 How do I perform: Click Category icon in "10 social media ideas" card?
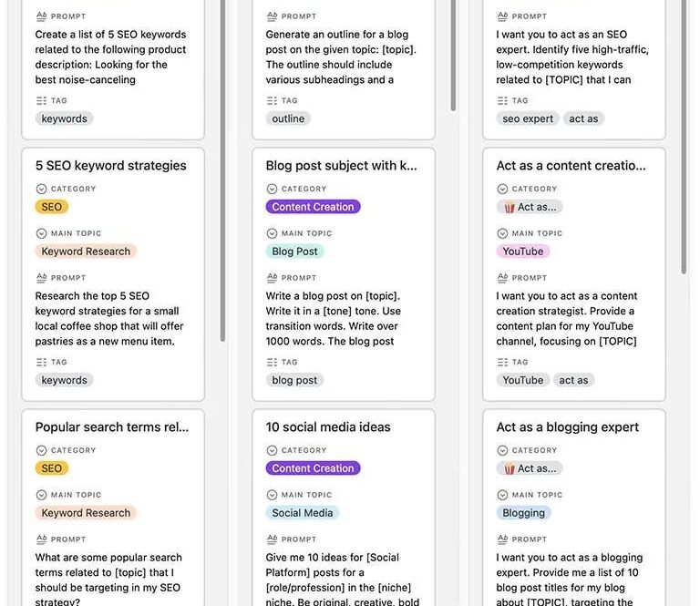coord(272,451)
